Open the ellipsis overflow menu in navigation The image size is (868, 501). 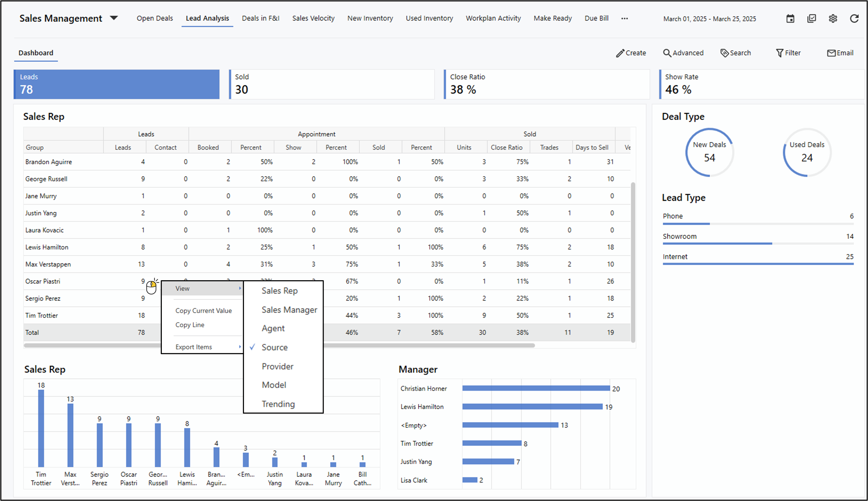pyautogui.click(x=625, y=19)
